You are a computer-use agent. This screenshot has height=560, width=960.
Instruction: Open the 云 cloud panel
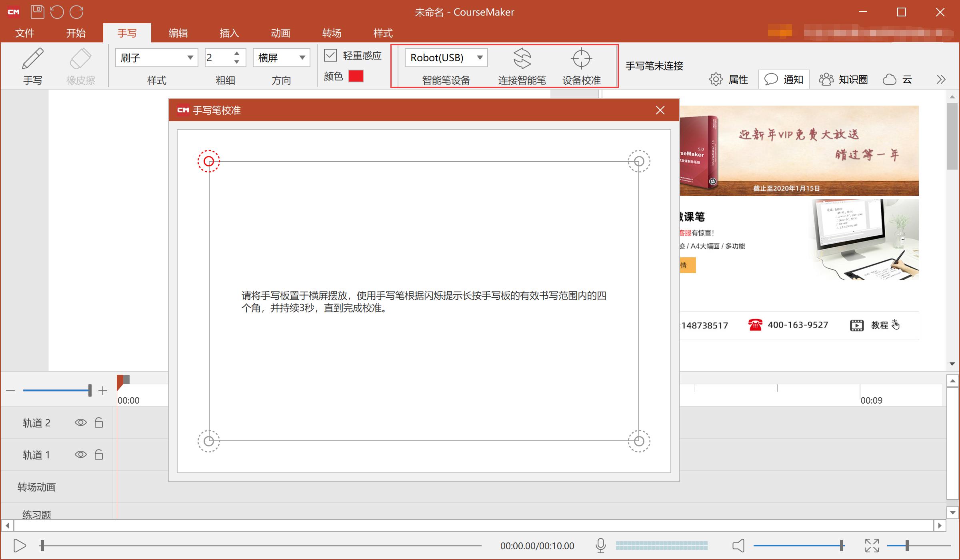point(898,79)
